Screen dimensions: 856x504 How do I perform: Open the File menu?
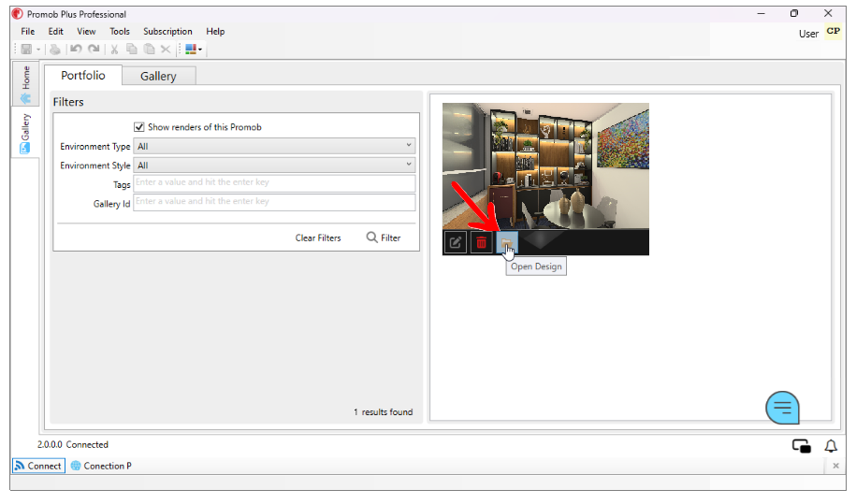click(28, 31)
